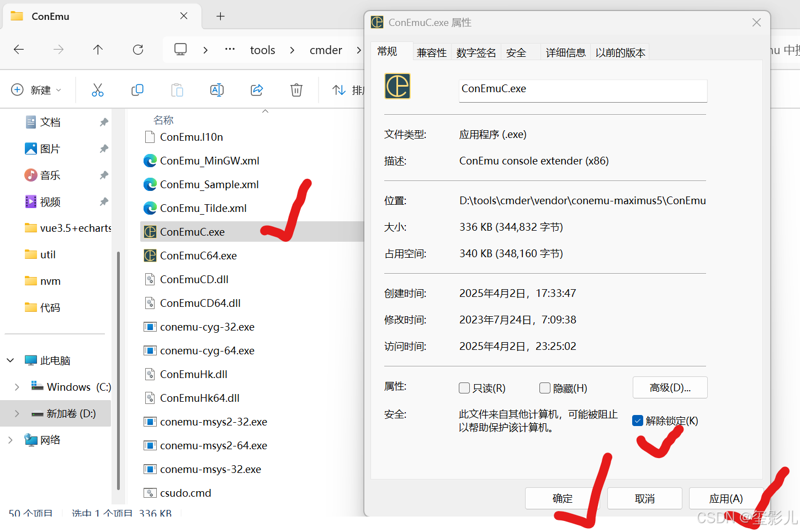Image resolution: width=800 pixels, height=532 pixels.
Task: Click the 网络 network icon in sidebar
Action: click(31, 440)
